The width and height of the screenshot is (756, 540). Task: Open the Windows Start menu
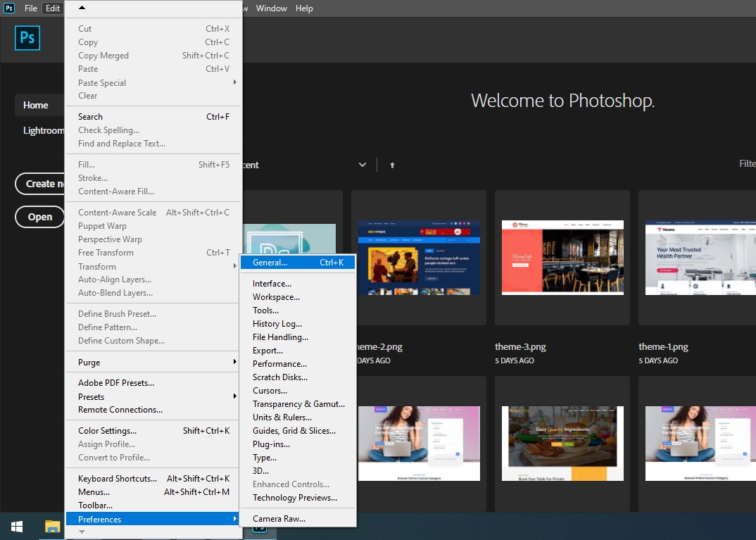(x=17, y=527)
